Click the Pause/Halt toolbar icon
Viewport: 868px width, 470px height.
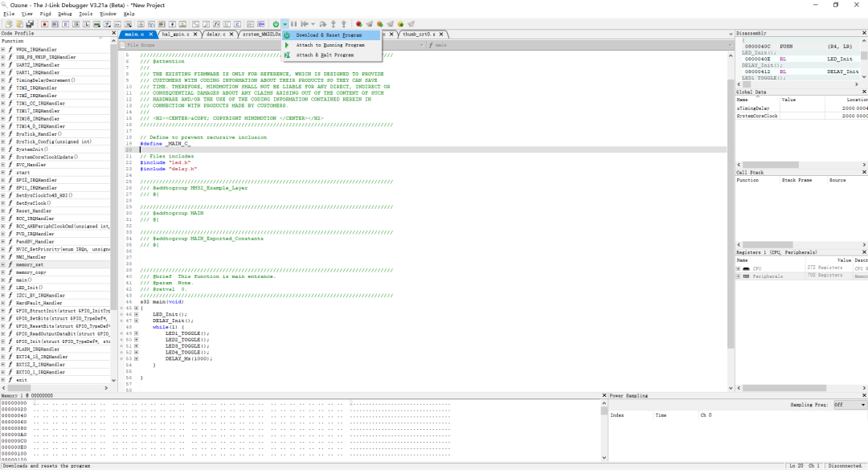pyautogui.click(x=294, y=24)
